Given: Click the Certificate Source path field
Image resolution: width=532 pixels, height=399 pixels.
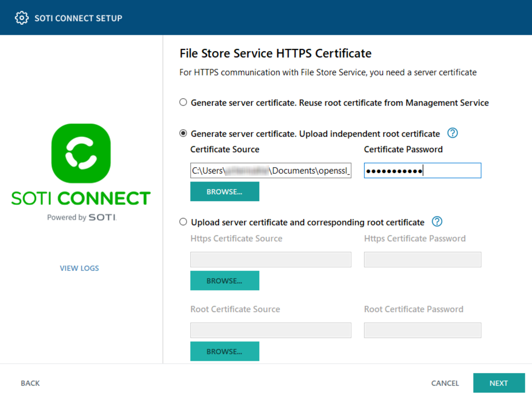Looking at the screenshot, I should pyautogui.click(x=271, y=171).
